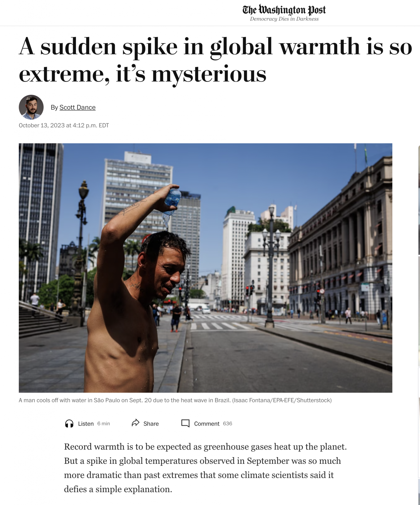Click the Share label
The image size is (420, 505).
151,424
